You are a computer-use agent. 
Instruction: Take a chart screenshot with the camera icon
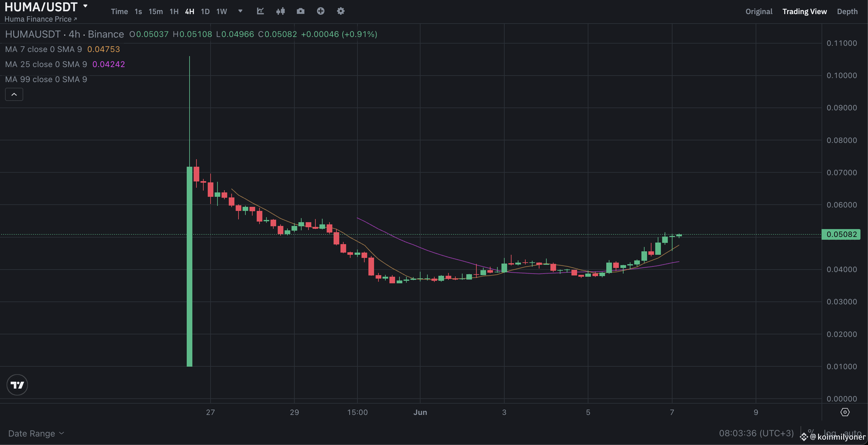tap(300, 11)
